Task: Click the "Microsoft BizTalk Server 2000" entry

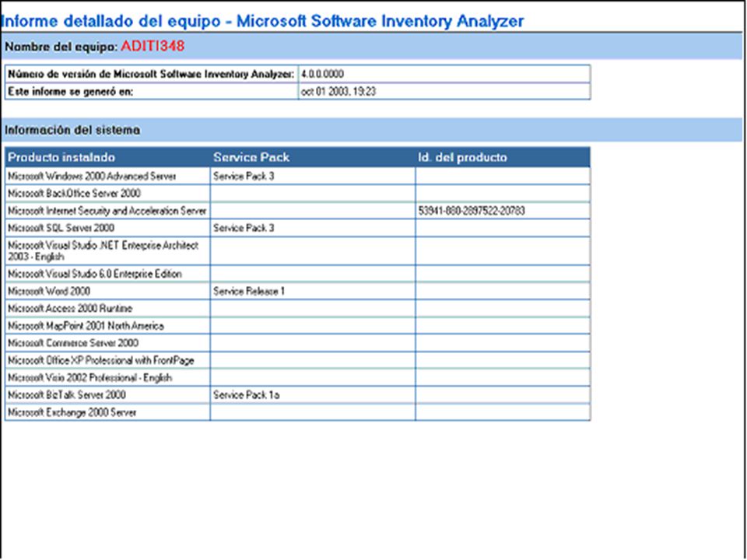Action: (67, 395)
